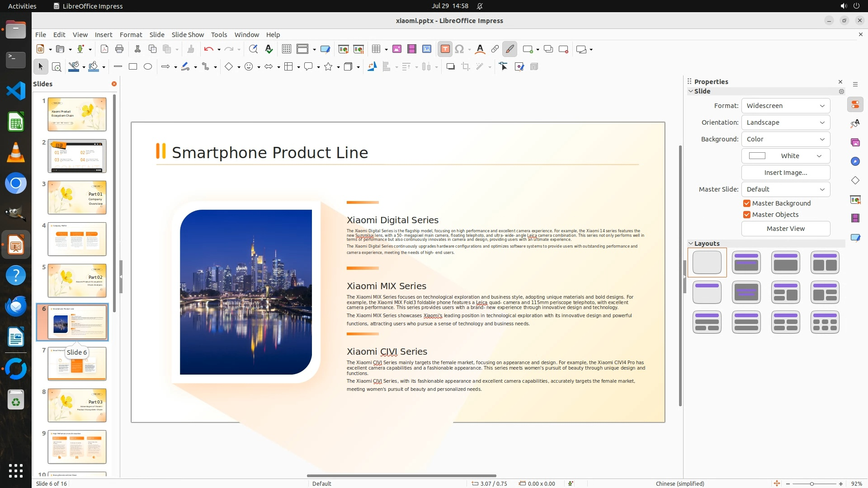This screenshot has height=488, width=868.
Task: Click the Insert Text Box icon
Action: [x=445, y=49]
